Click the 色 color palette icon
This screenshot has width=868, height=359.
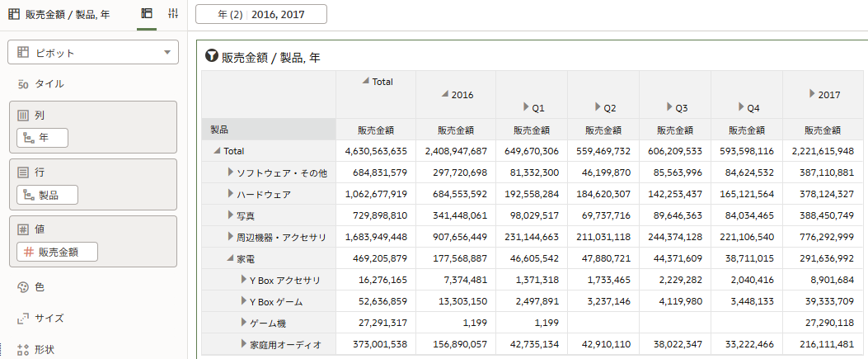tap(23, 287)
